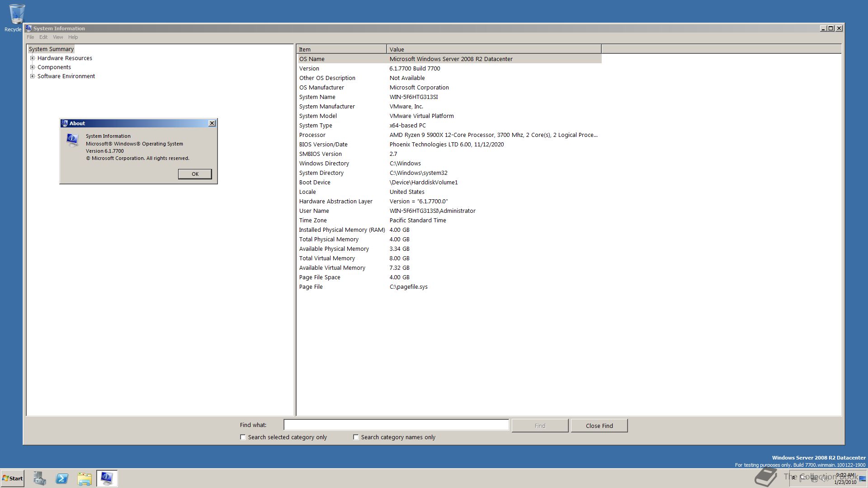The image size is (868, 488).
Task: Expand the Software Environment node
Action: [x=33, y=76]
